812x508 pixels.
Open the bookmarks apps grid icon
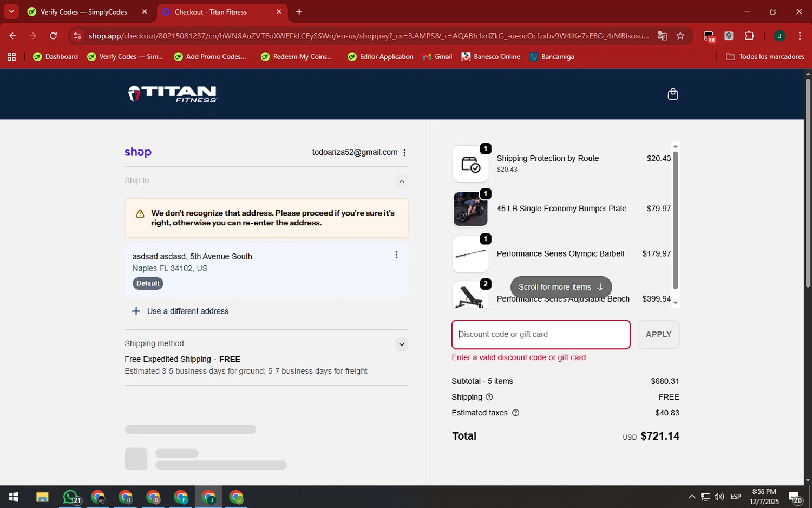click(11, 56)
